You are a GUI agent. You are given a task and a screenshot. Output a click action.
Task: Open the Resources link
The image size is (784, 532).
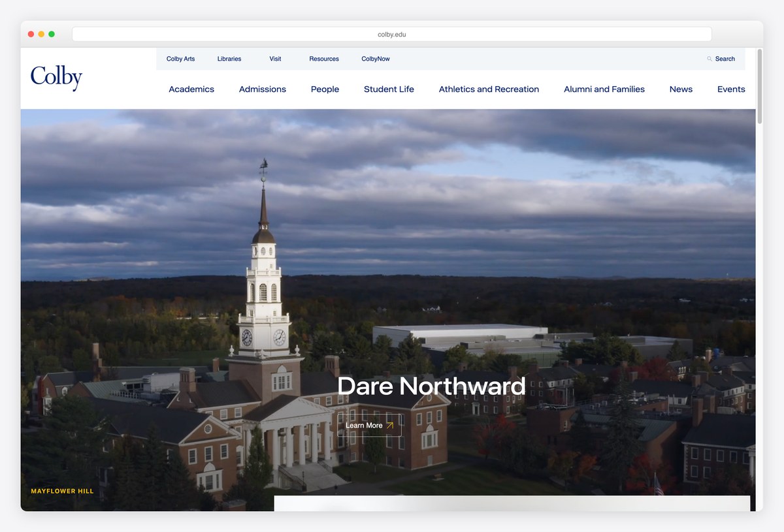[324, 59]
